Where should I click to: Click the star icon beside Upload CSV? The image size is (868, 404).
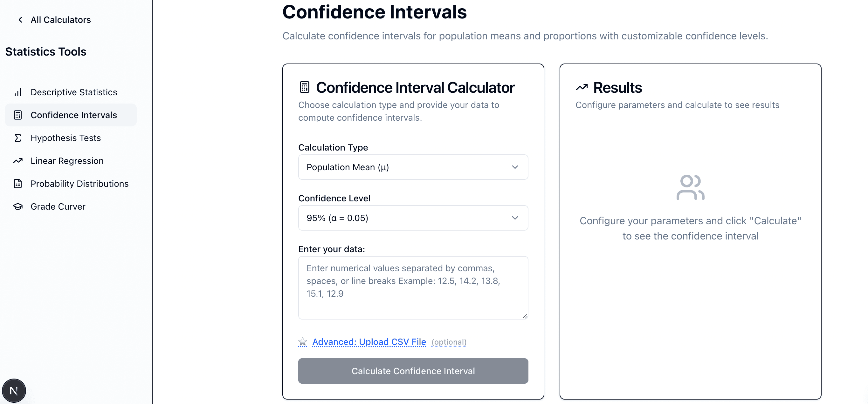tap(303, 342)
